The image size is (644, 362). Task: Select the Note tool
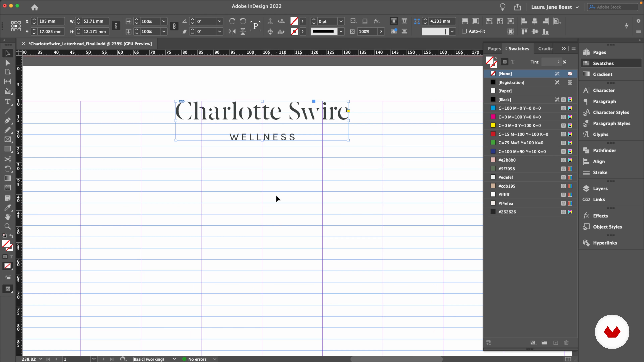pos(8,198)
